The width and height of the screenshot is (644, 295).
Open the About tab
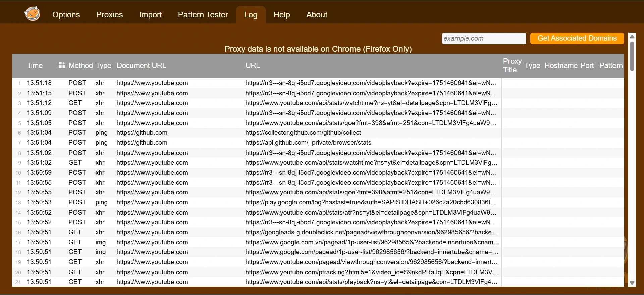pos(316,15)
